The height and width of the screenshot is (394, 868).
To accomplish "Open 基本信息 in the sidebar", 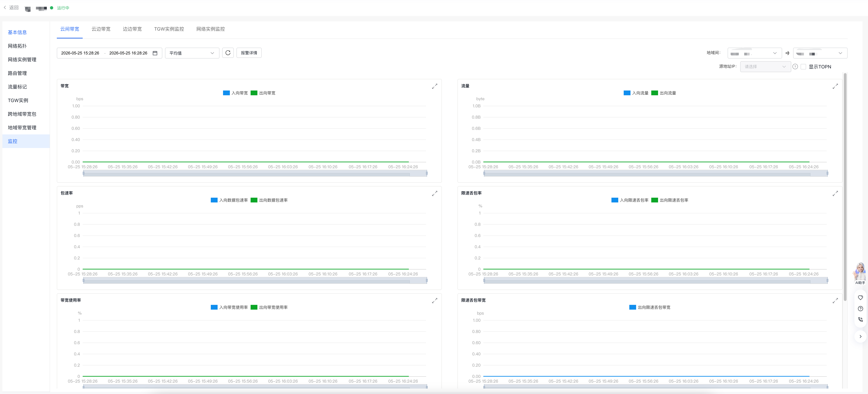I will click(x=26, y=32).
